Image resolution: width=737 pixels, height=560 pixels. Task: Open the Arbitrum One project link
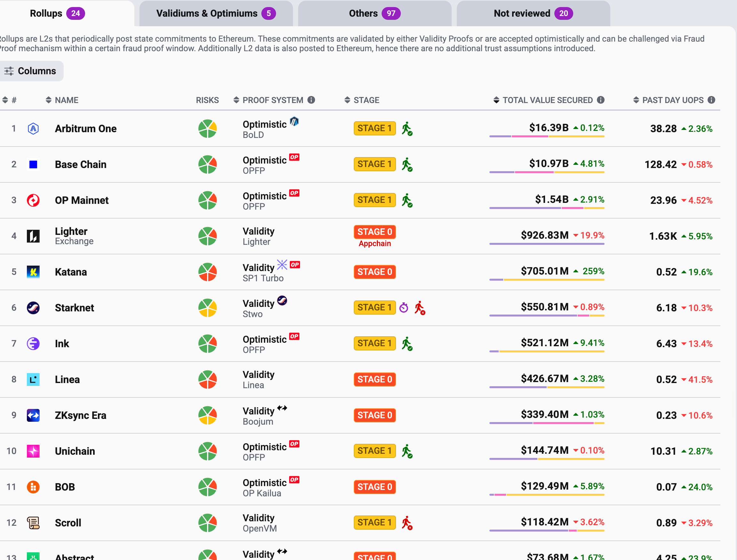86,129
